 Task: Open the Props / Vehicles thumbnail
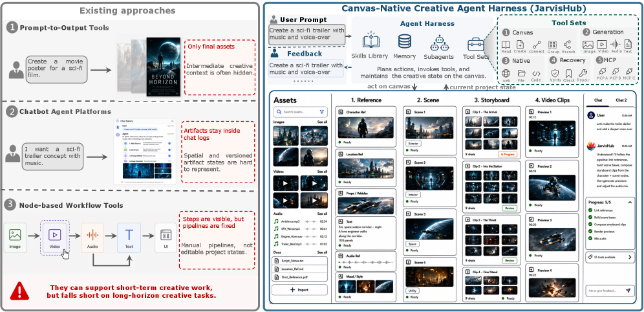click(x=365, y=206)
